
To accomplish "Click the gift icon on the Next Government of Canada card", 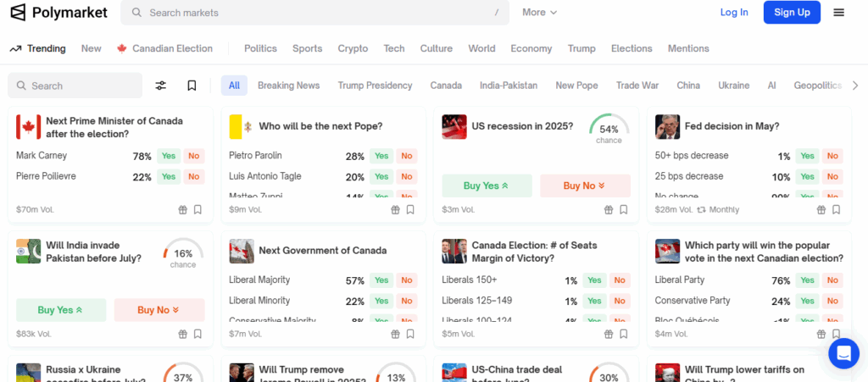I will [395, 334].
